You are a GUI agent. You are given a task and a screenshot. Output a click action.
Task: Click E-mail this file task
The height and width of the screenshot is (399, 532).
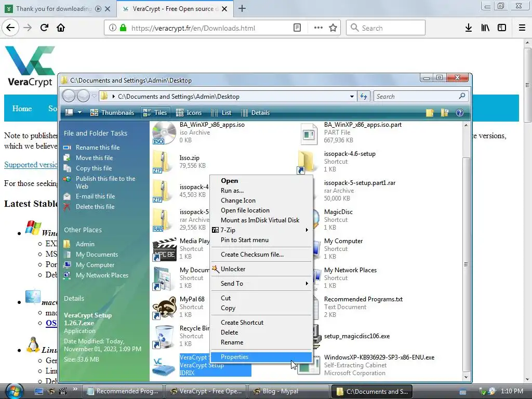pos(89,196)
